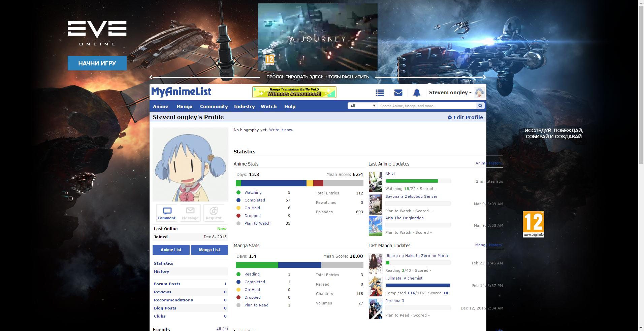Click the Anime List button
This screenshot has width=644, height=331.
point(171,250)
